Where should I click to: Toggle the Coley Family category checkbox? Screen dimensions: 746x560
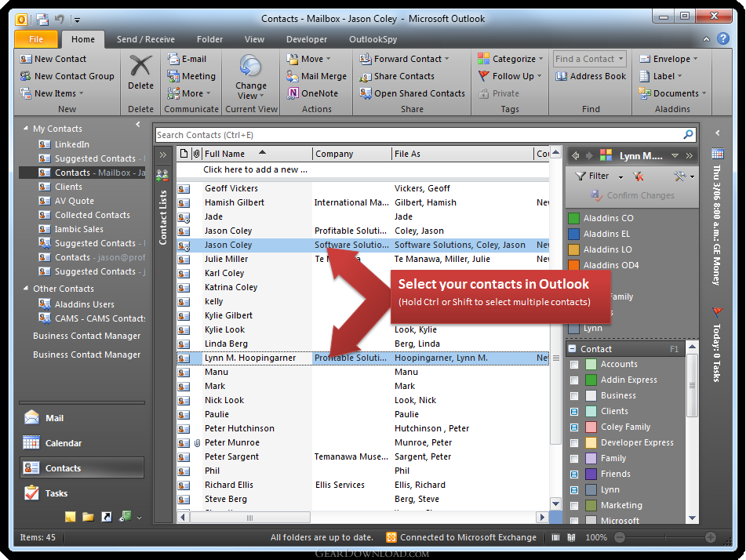(574, 427)
